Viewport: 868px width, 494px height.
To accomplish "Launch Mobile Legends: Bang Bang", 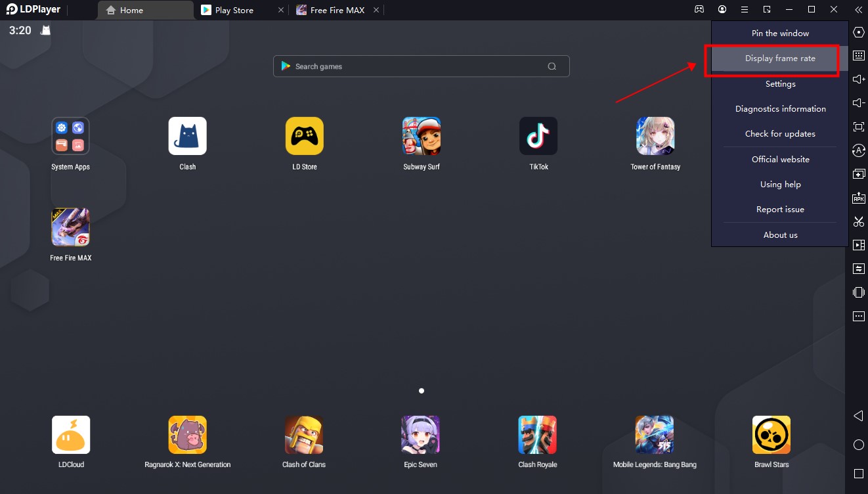I will tap(655, 435).
